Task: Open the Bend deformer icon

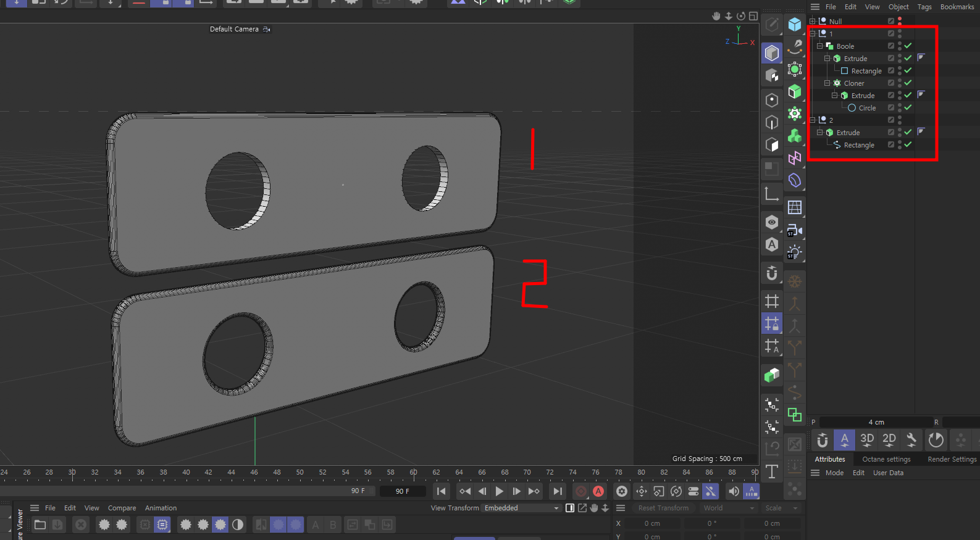Action: pyautogui.click(x=795, y=180)
